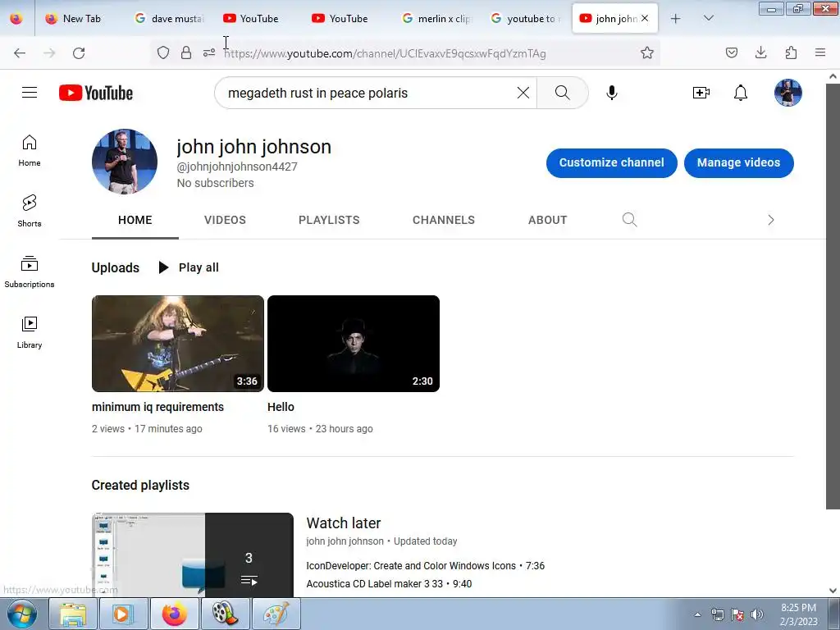Open the Create video camera icon
Image resolution: width=840 pixels, height=630 pixels.
pyautogui.click(x=701, y=93)
